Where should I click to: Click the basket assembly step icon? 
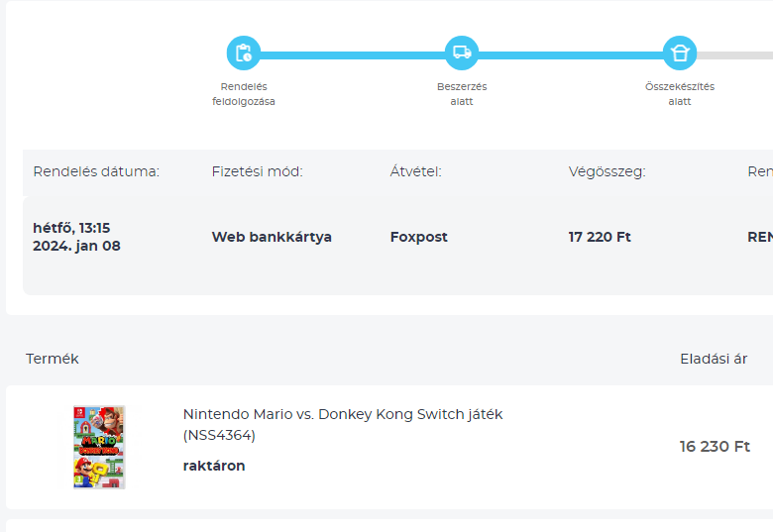pyautogui.click(x=680, y=53)
